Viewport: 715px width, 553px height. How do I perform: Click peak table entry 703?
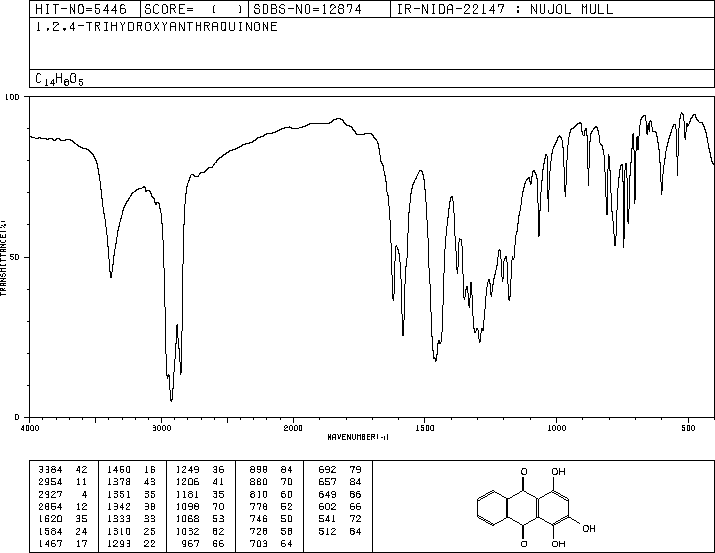click(x=259, y=544)
